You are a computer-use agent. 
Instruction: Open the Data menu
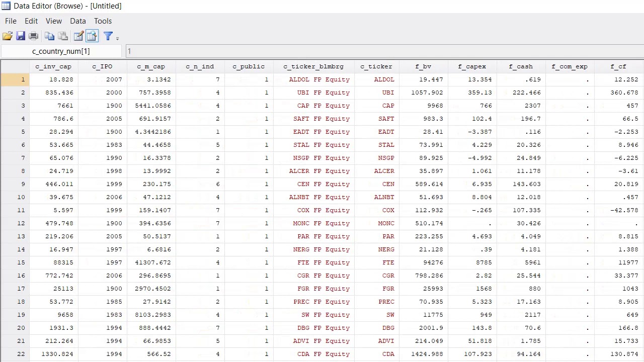78,21
